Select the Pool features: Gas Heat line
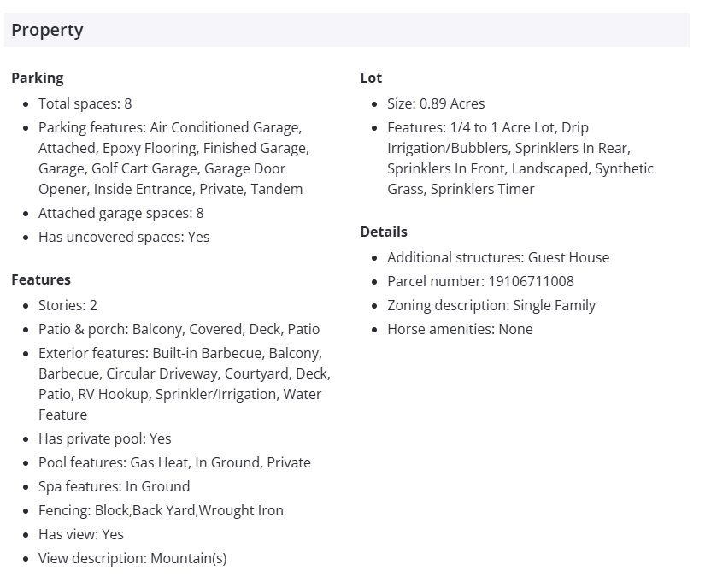The image size is (711, 588). pos(174,462)
